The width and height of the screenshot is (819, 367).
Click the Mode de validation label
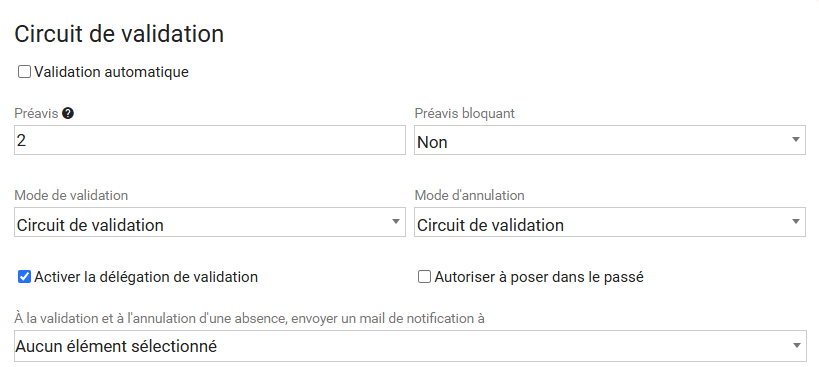[71, 195]
